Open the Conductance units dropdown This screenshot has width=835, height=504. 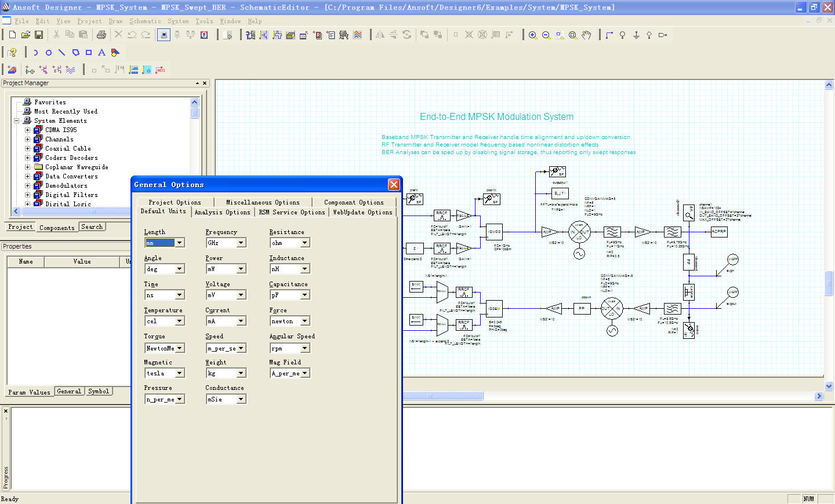[x=241, y=399]
